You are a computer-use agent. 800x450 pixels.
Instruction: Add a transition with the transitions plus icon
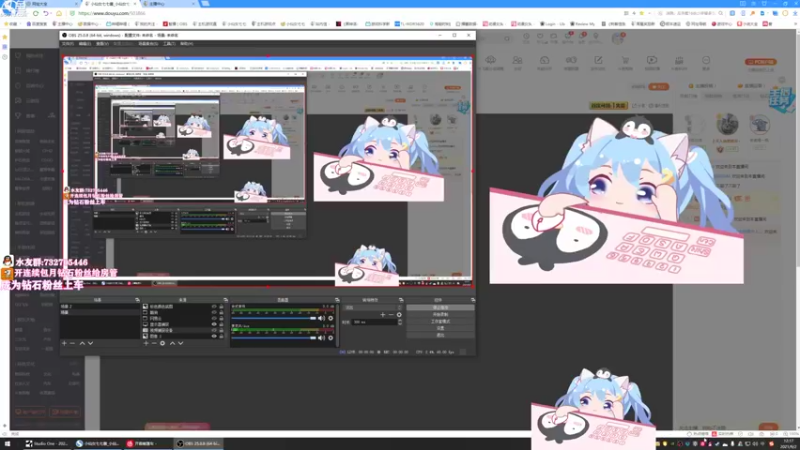point(383,315)
